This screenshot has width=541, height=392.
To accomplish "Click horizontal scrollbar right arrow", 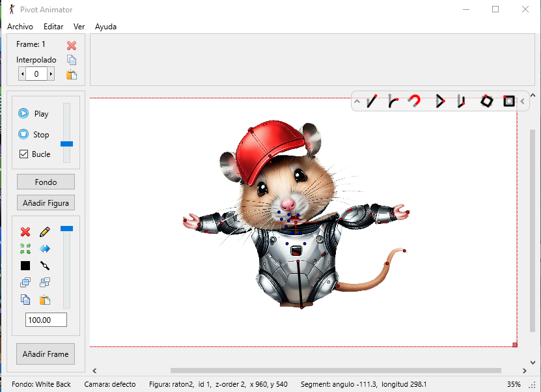I will click(x=525, y=371).
